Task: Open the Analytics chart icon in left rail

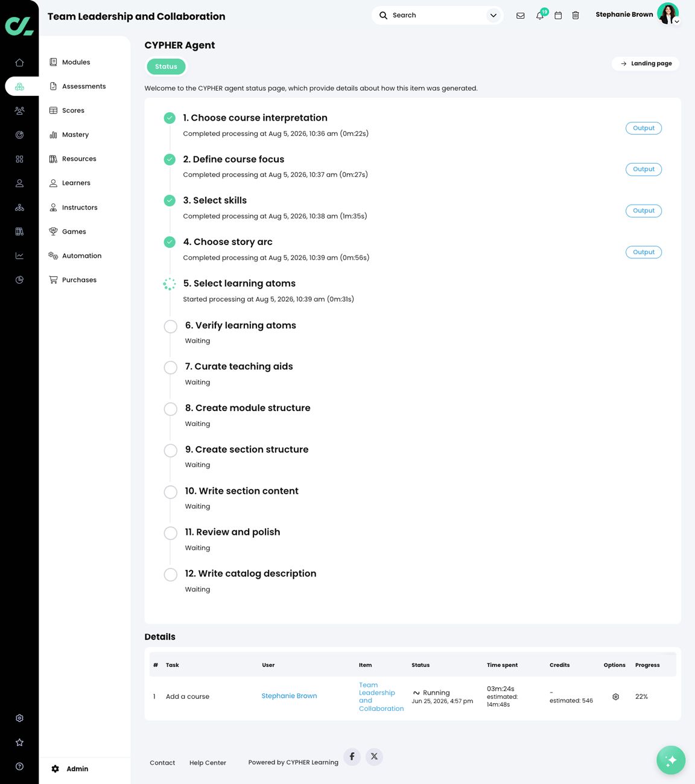Action: (19, 255)
